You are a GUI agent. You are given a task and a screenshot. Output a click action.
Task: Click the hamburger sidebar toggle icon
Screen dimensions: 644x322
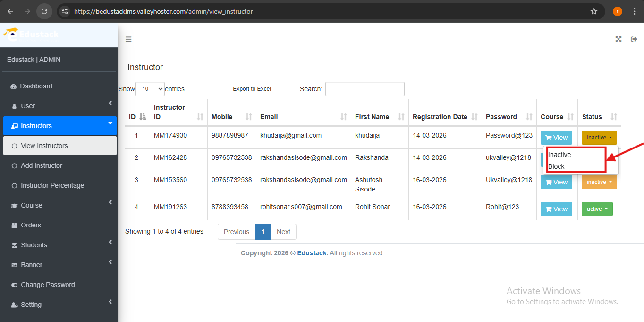point(128,39)
